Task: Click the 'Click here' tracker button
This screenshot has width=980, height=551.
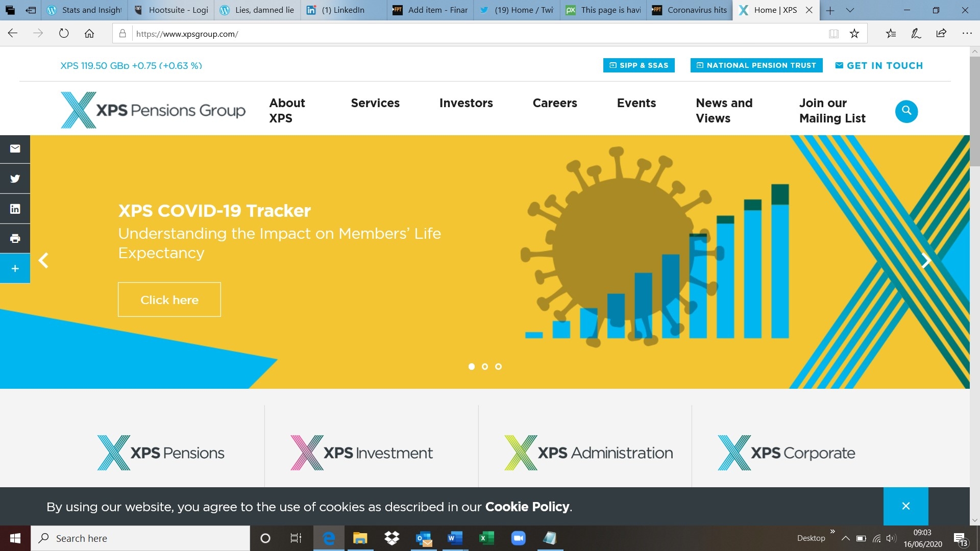Action: coord(169,299)
